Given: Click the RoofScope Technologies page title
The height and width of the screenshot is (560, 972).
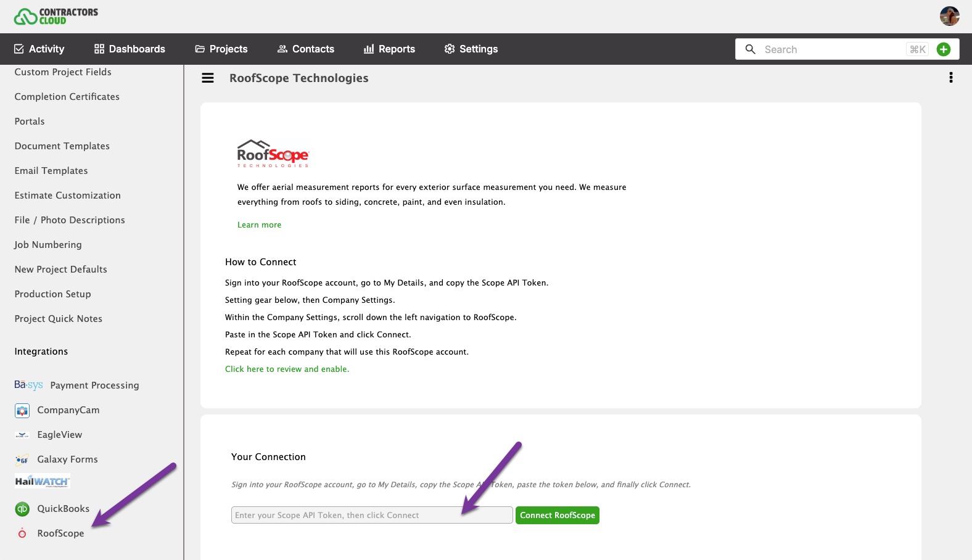Looking at the screenshot, I should click(x=299, y=78).
